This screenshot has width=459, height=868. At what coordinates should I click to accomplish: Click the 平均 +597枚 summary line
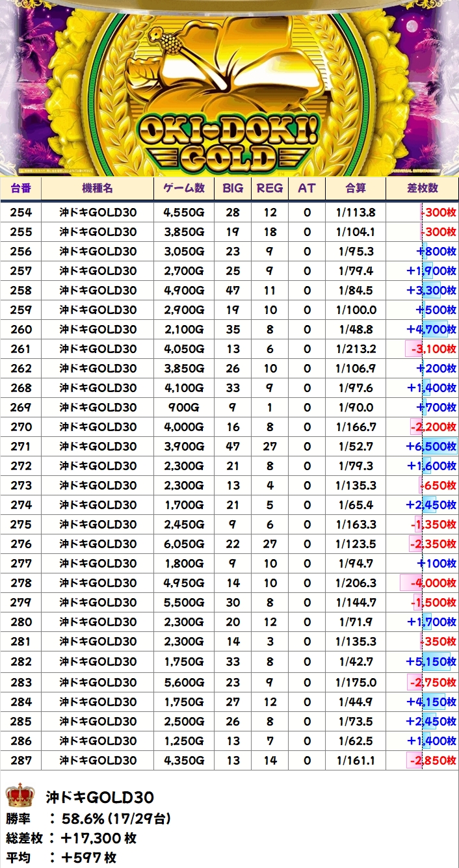pyautogui.click(x=62, y=858)
